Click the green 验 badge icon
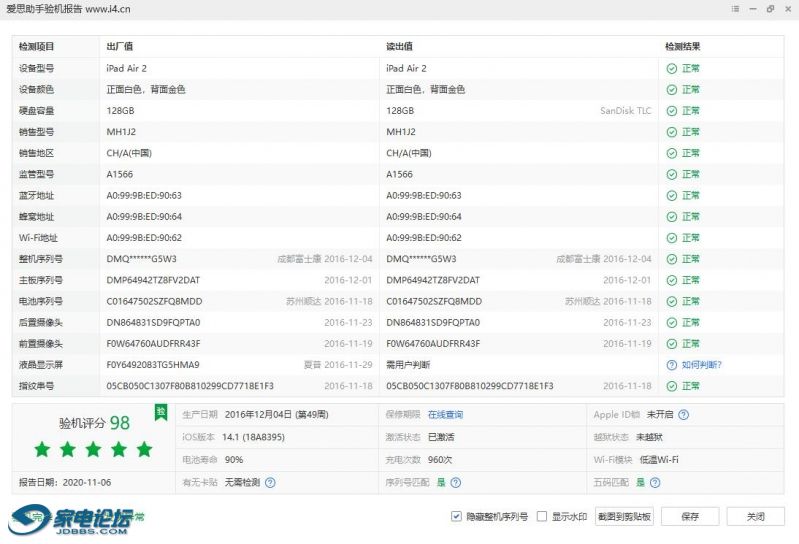Viewport: 799px width, 544px height. pos(161,412)
